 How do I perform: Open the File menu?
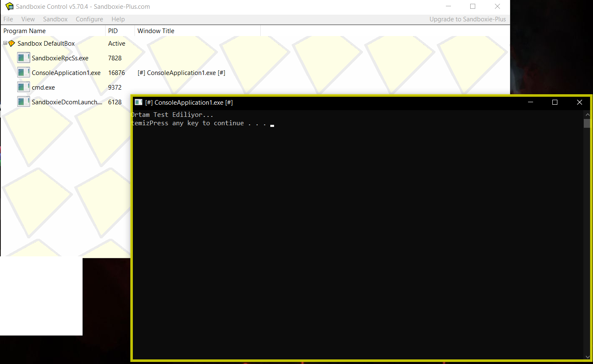(8, 19)
